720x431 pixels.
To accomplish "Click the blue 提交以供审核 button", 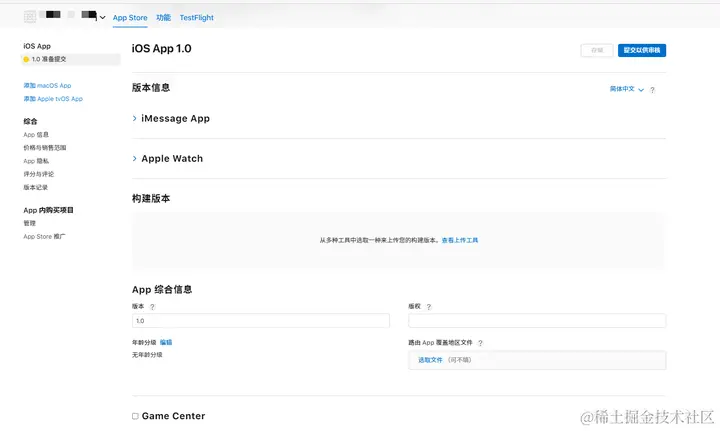I will (641, 50).
